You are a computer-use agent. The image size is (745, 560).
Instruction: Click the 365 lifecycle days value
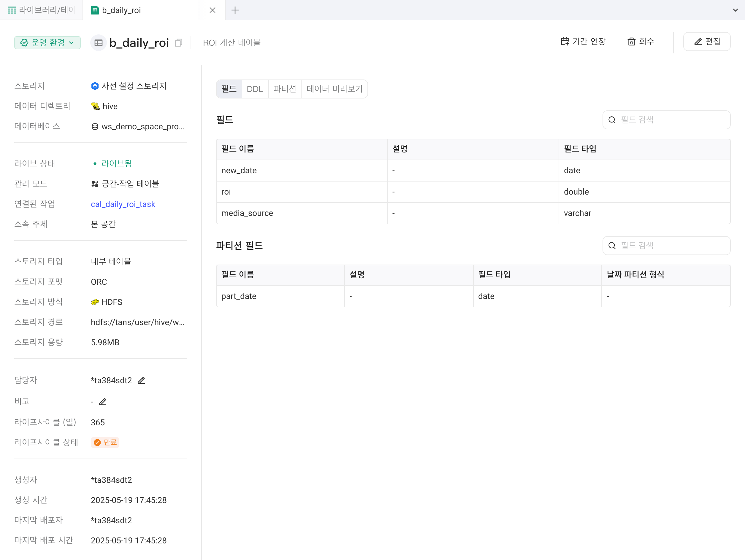coord(98,422)
